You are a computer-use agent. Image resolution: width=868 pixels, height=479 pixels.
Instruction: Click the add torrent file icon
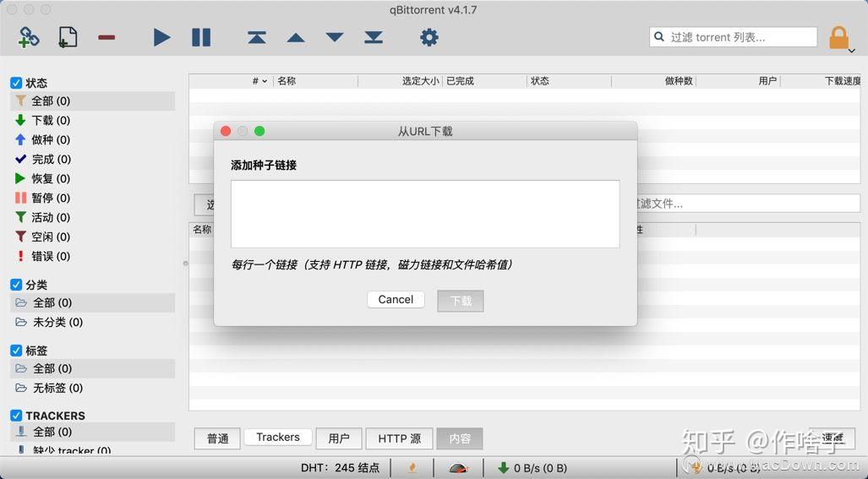[x=68, y=38]
